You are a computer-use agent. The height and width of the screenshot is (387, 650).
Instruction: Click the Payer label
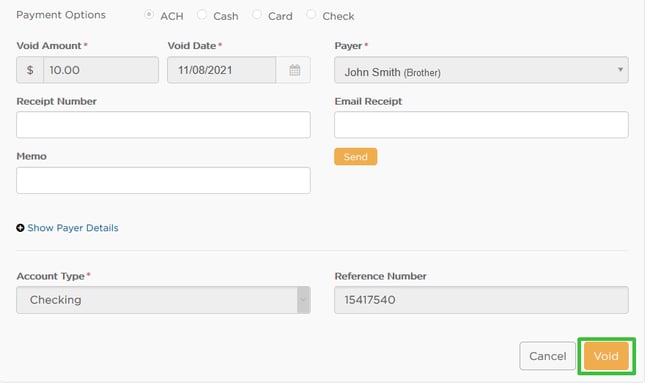click(x=348, y=46)
